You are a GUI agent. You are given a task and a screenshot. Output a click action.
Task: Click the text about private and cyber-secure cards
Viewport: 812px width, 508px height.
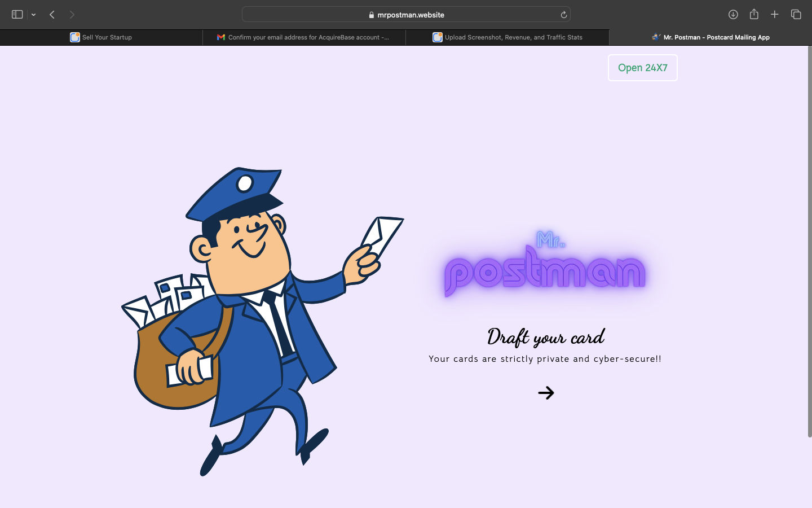pos(545,359)
